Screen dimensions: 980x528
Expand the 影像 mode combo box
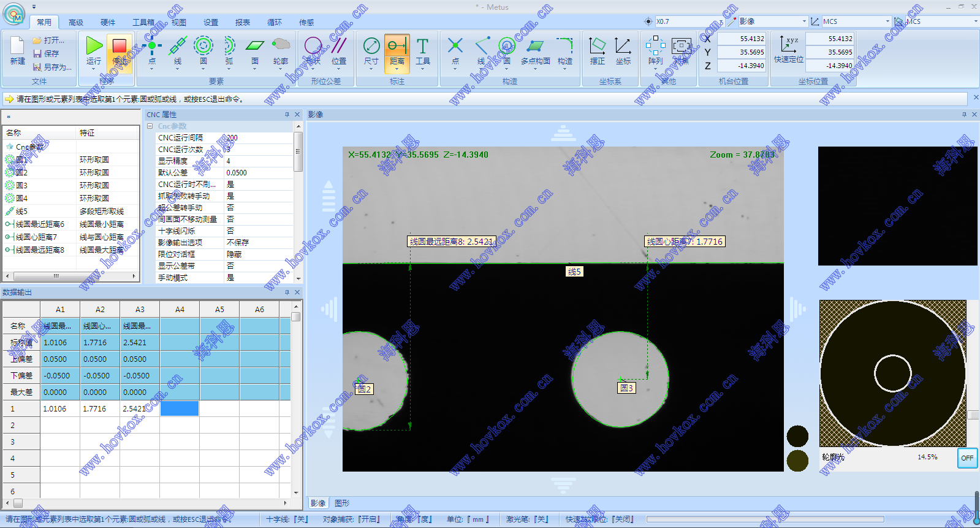(804, 21)
